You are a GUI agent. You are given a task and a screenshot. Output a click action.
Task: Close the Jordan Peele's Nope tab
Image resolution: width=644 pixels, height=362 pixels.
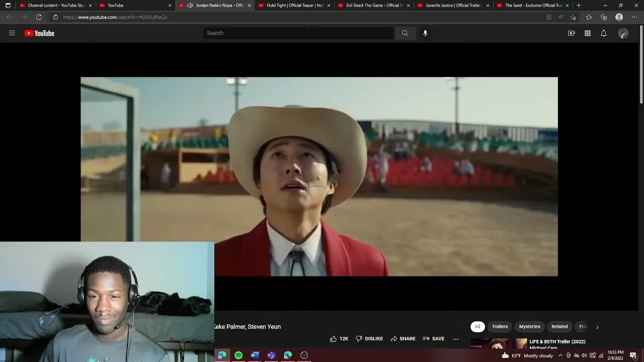[249, 6]
